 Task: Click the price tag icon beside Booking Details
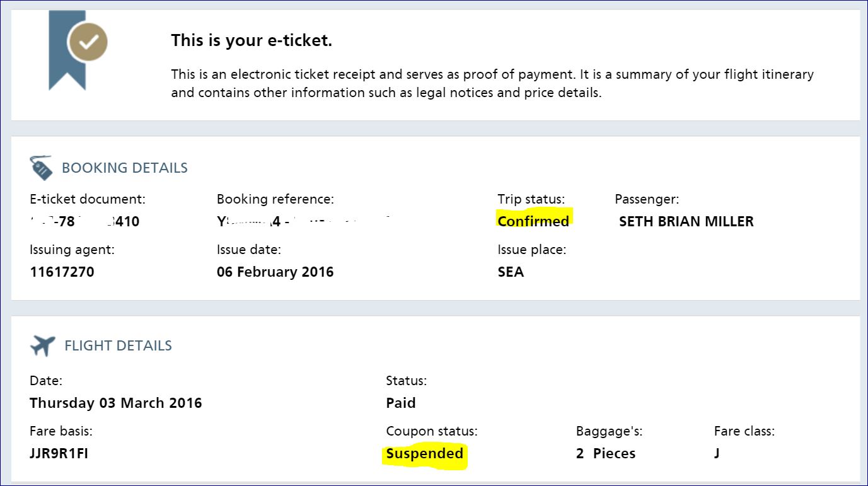(41, 168)
